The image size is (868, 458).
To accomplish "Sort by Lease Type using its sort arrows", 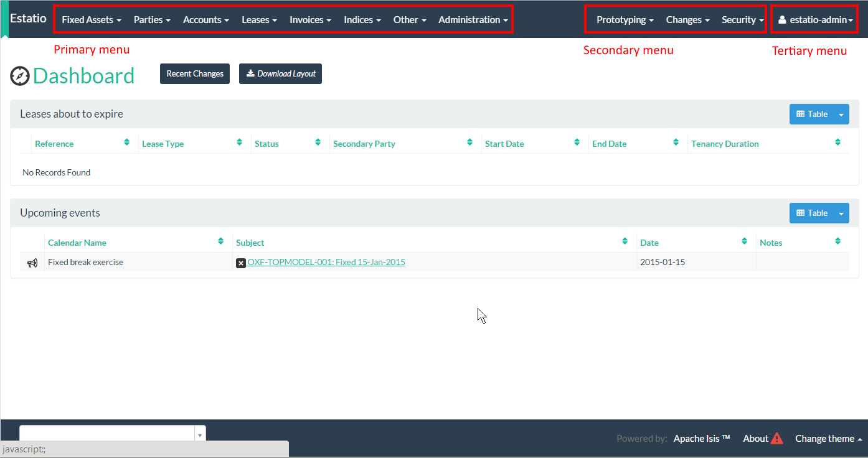I will point(239,143).
